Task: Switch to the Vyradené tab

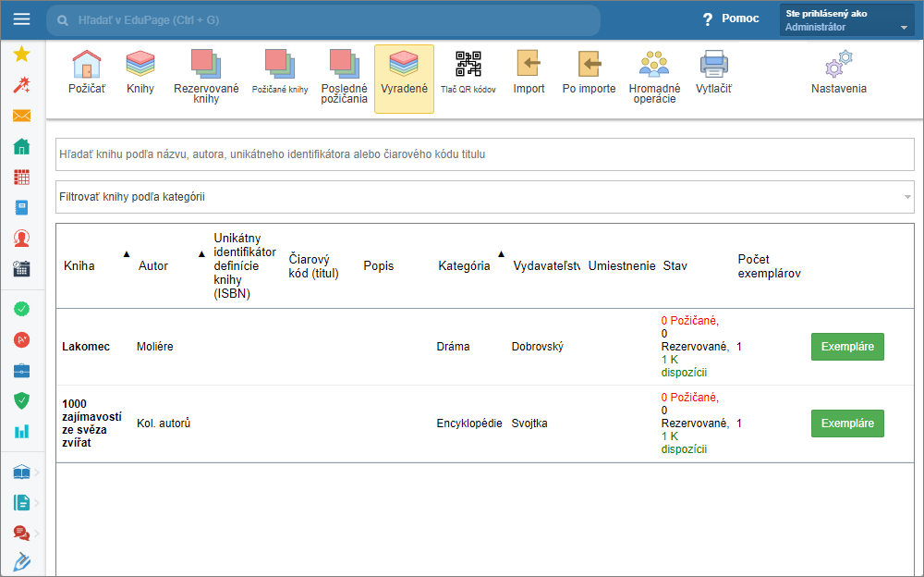Action: coord(404,78)
